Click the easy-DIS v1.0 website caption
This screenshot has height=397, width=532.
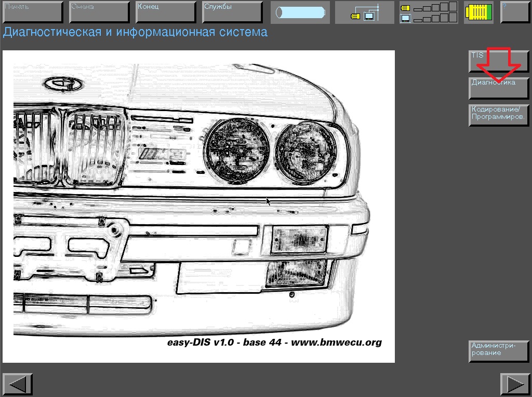coord(274,343)
